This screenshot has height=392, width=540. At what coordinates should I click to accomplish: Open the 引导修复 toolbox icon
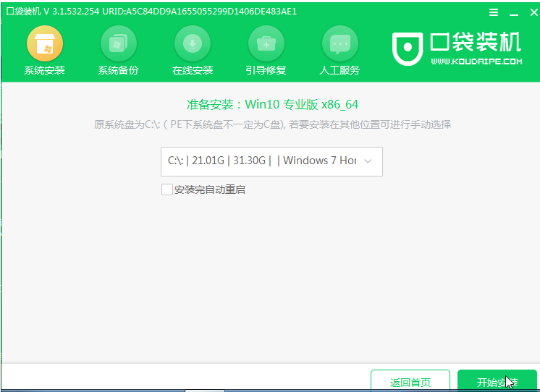coord(266,43)
